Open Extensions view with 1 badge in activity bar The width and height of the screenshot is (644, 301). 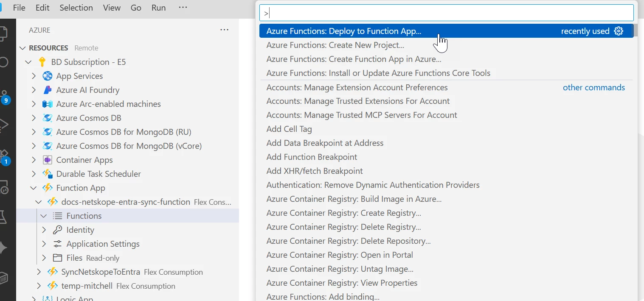click(5, 157)
